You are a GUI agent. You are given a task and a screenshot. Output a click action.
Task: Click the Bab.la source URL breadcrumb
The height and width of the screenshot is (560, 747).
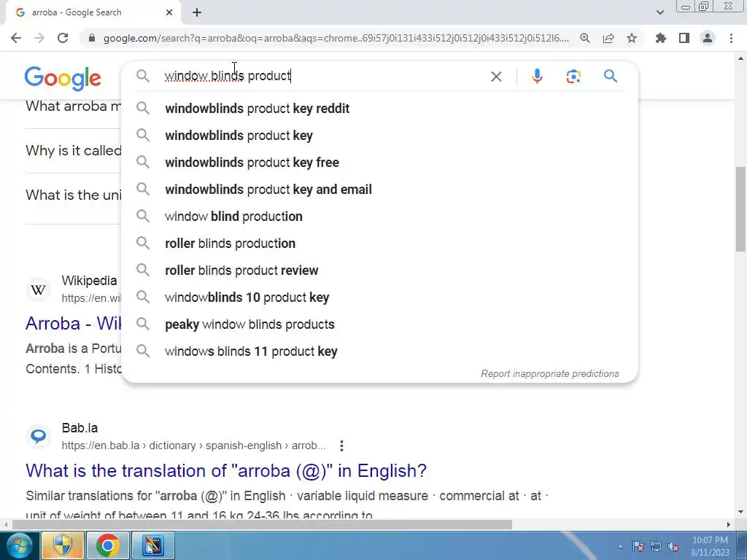(194, 446)
